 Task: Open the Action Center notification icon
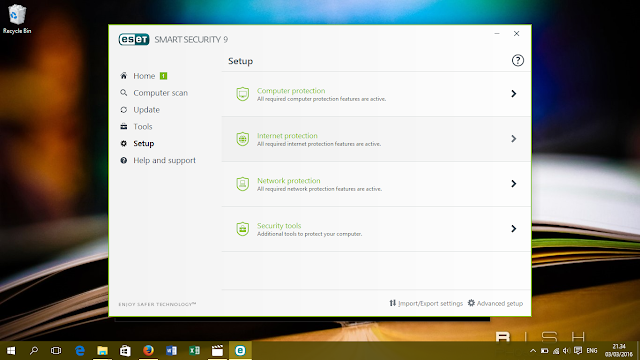[x=578, y=351]
